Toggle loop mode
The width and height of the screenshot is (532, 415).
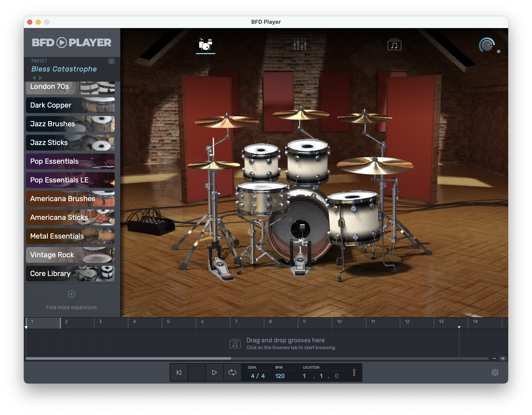(232, 372)
